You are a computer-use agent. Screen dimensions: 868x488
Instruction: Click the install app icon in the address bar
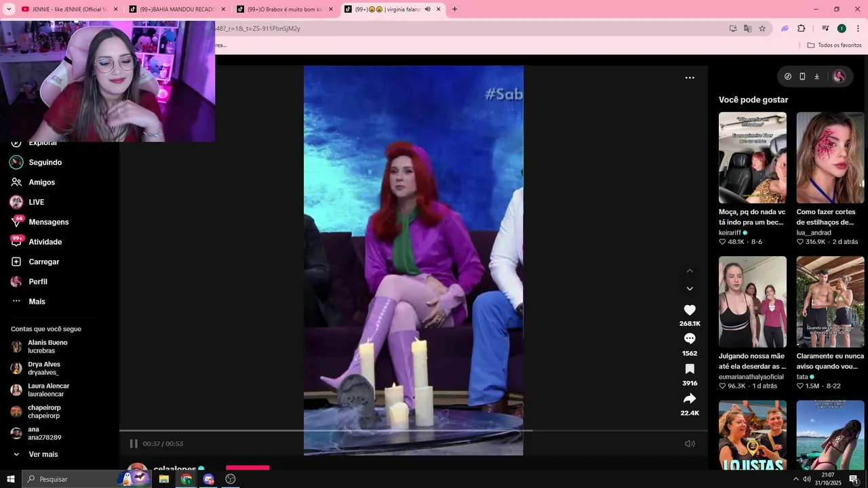pos(733,28)
